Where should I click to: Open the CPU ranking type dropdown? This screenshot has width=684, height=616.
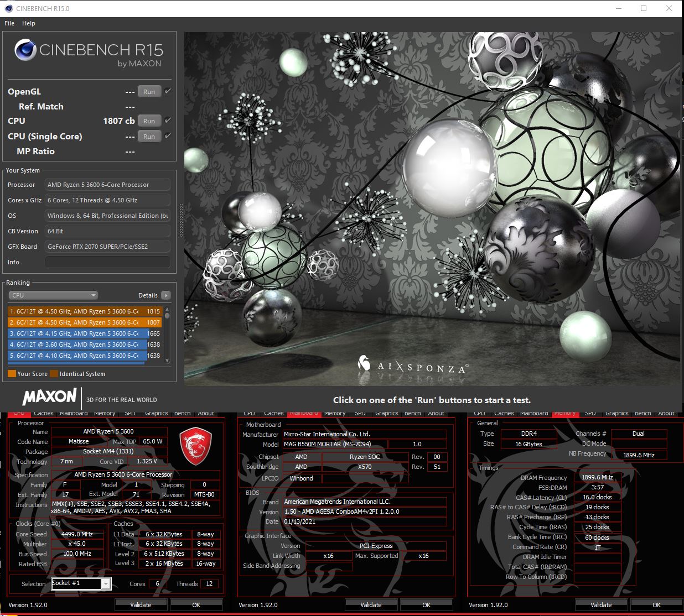pos(53,295)
